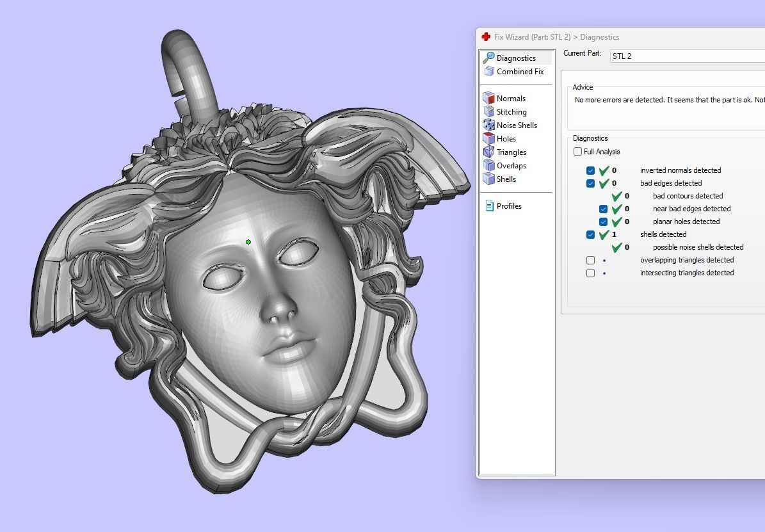Click 'possible noise shells detected' text

point(698,247)
